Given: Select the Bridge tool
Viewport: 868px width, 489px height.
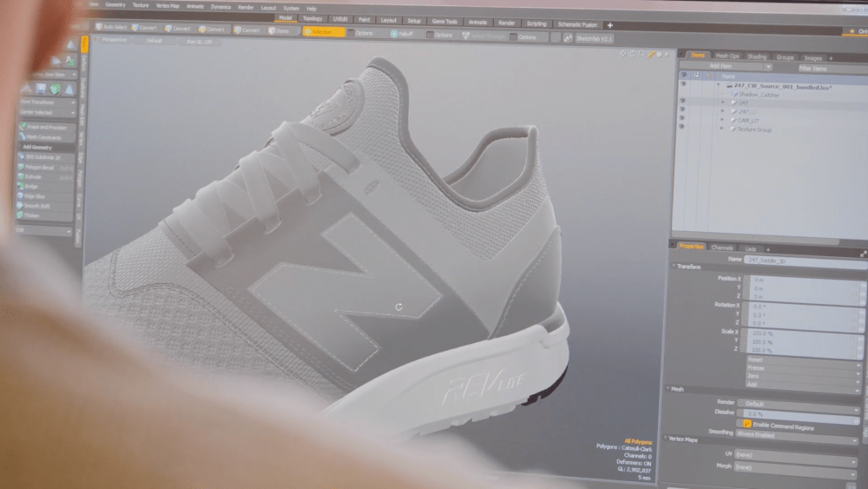Looking at the screenshot, I should point(45,187).
